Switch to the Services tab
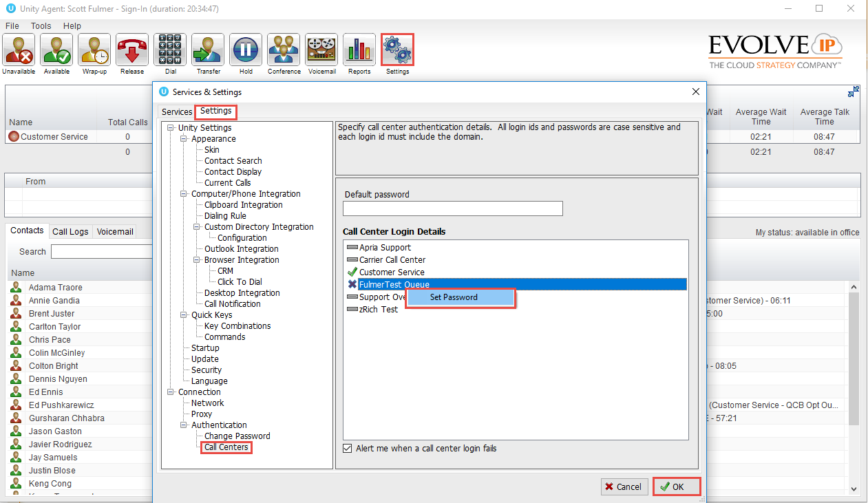The image size is (868, 503). point(177,111)
